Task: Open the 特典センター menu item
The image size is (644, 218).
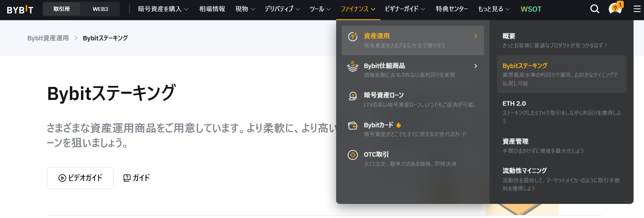Action: (x=452, y=9)
